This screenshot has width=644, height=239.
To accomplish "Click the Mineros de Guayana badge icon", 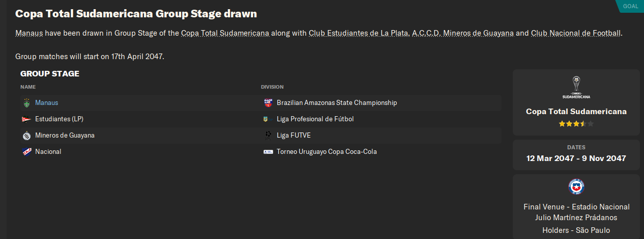I will pyautogui.click(x=26, y=136).
